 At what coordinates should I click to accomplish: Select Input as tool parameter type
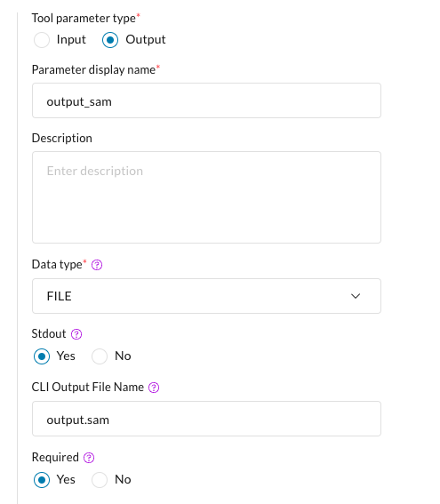coord(42,40)
